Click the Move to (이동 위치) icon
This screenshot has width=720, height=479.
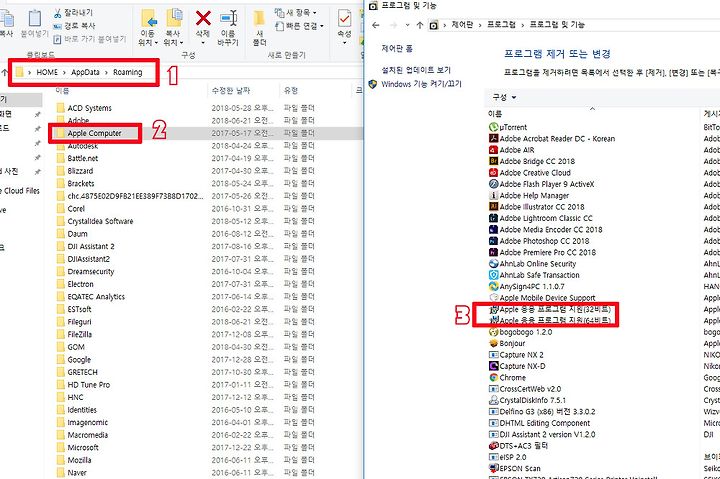pyautogui.click(x=148, y=18)
